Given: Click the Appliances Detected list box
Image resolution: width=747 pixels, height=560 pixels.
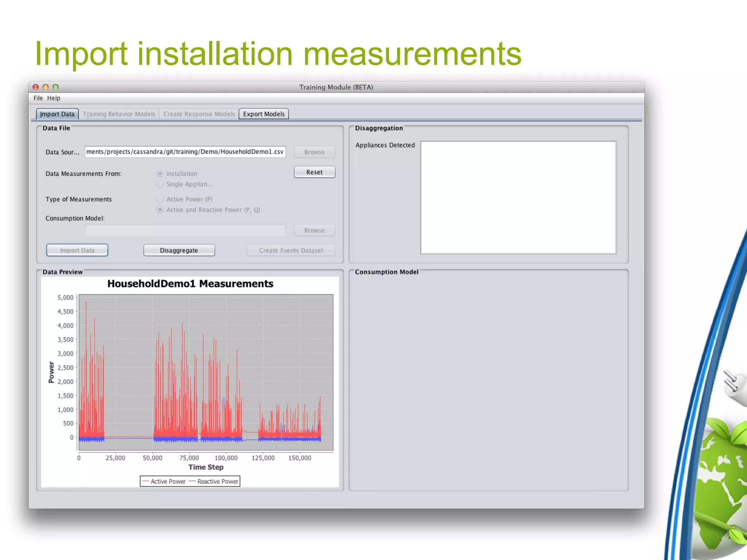Looking at the screenshot, I should 518,197.
